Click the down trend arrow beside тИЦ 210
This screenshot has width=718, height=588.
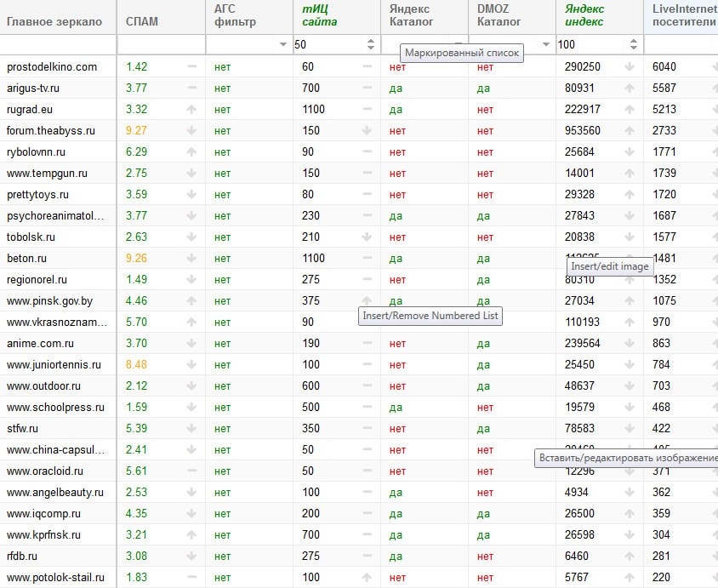tap(367, 237)
